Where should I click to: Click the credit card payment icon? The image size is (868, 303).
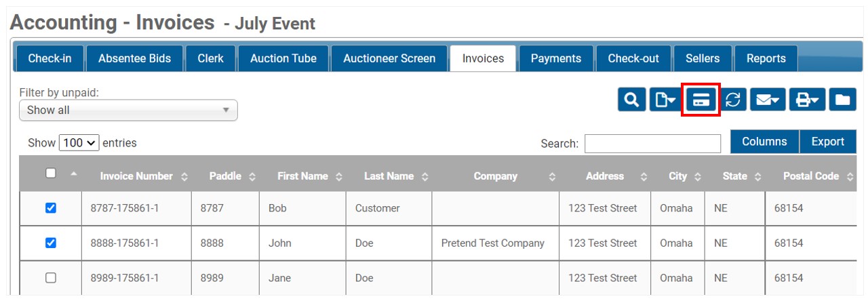pyautogui.click(x=701, y=100)
